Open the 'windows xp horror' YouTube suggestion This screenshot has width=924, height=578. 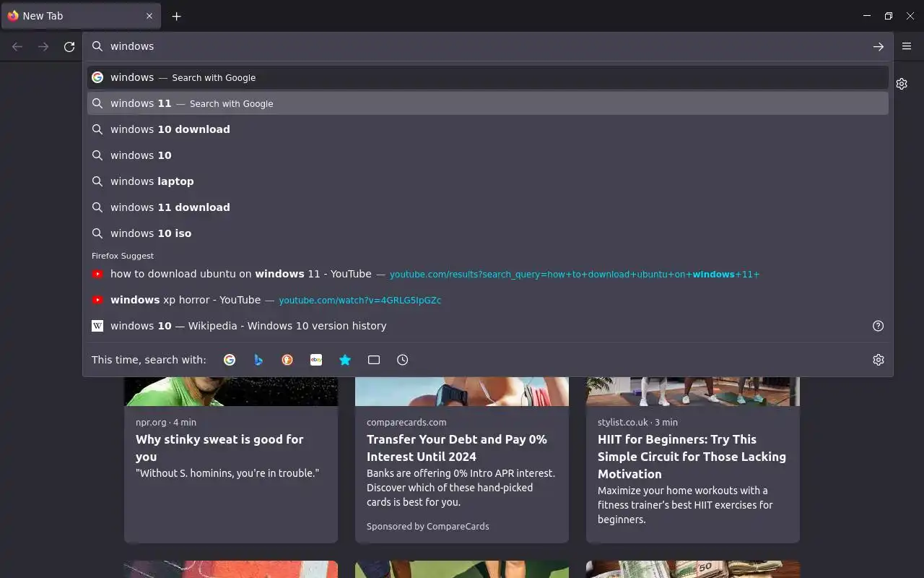(488, 300)
